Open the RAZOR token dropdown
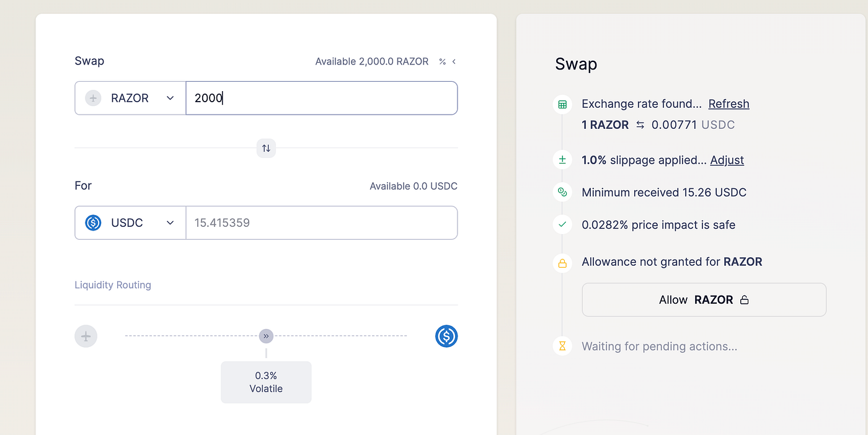Screen dimensions: 868x435 click(130, 98)
